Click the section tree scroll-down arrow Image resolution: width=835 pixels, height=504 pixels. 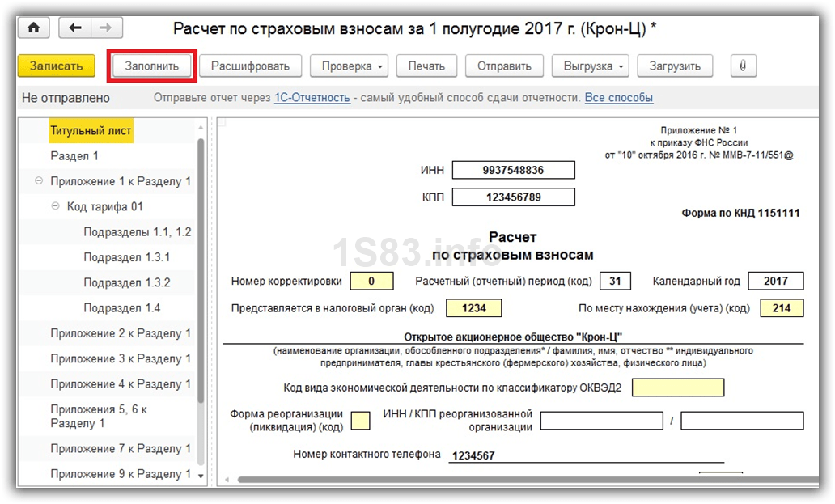[x=201, y=476]
